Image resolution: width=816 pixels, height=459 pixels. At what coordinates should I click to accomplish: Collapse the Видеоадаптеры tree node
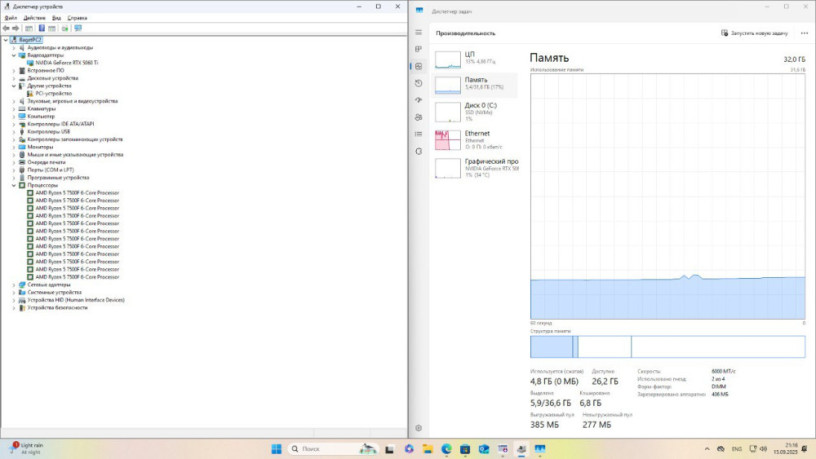[x=14, y=55]
